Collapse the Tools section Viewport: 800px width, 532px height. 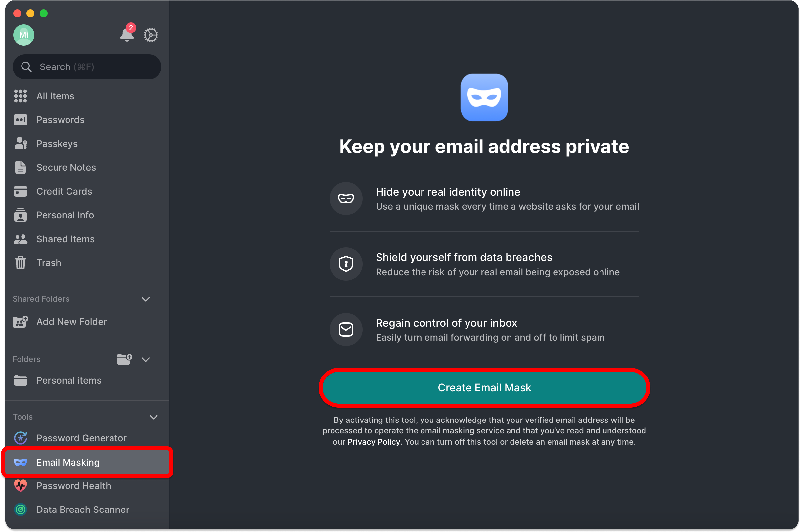pos(154,417)
